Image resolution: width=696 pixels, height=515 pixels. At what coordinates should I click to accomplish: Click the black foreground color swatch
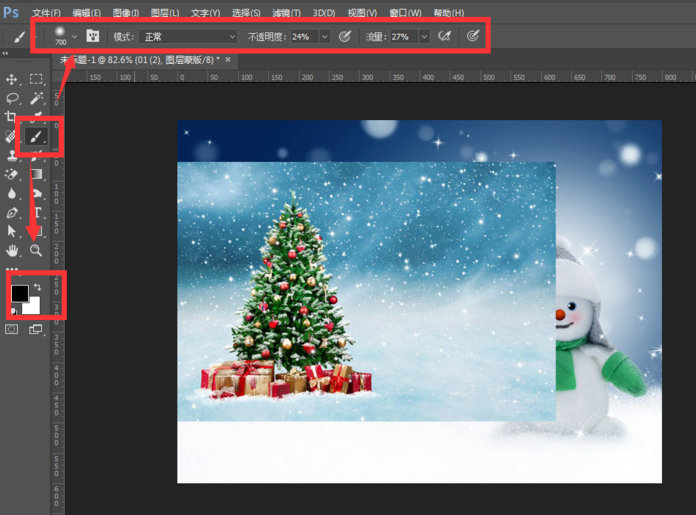19,293
